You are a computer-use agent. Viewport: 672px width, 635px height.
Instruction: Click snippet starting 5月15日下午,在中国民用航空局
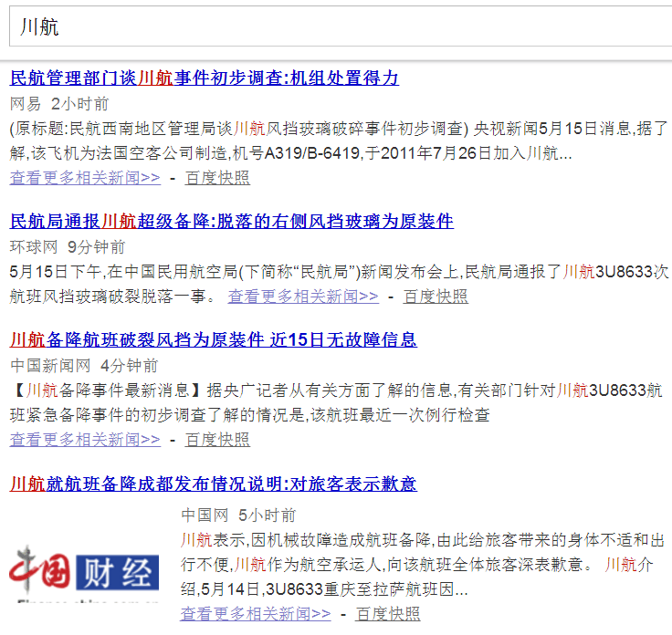(339, 284)
